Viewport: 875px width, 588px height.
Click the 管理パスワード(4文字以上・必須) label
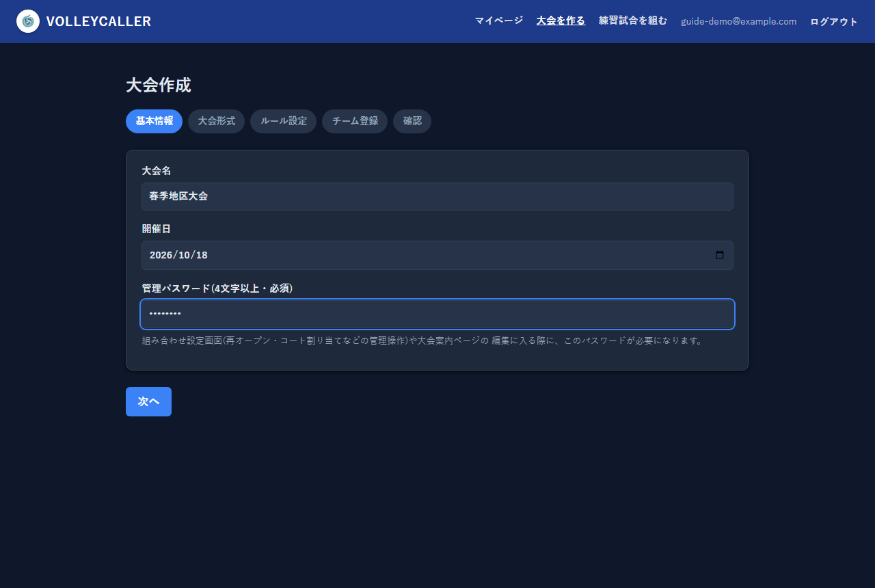(217, 288)
